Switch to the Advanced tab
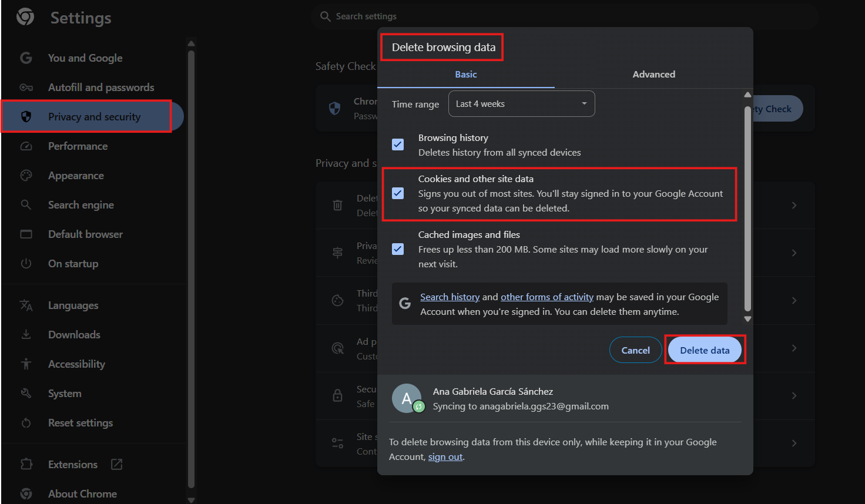 653,74
